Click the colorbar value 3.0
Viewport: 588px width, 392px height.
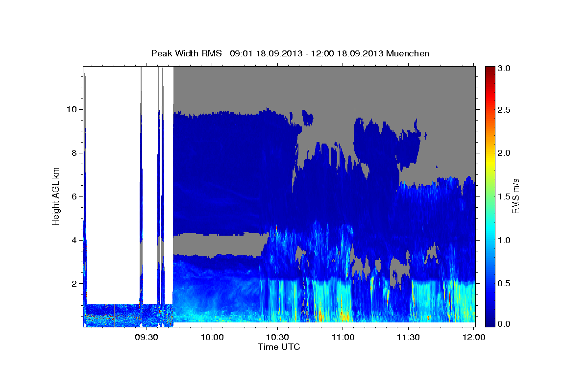coord(505,69)
